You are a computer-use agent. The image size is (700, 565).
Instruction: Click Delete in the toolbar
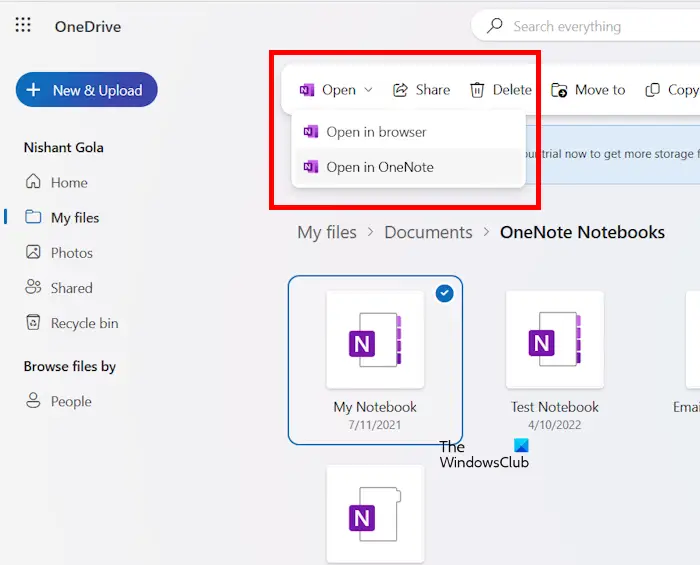pos(500,90)
